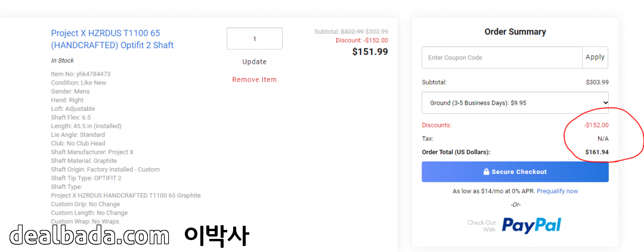Click the Tax N/A value
Viewport: 644px width, 252px height.
[x=603, y=139]
